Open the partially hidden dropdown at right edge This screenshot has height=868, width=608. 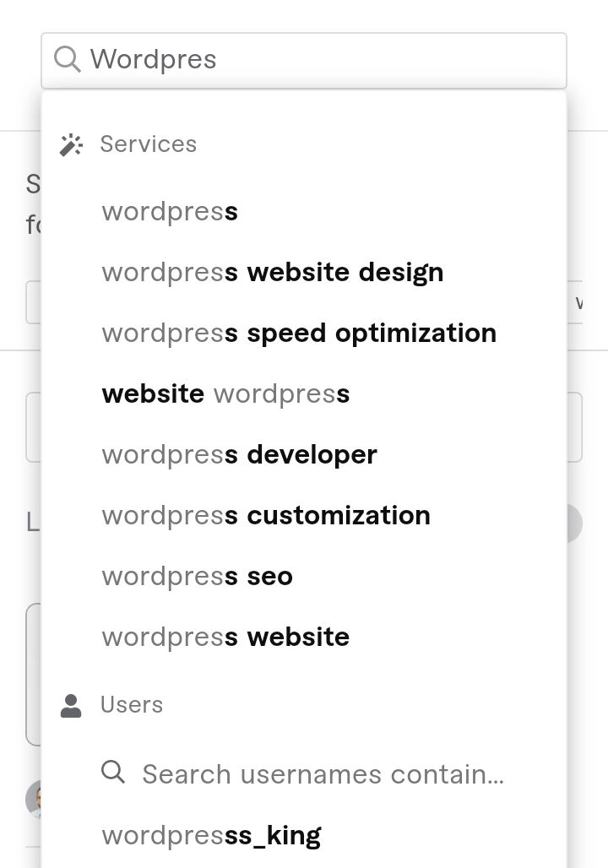point(574,302)
